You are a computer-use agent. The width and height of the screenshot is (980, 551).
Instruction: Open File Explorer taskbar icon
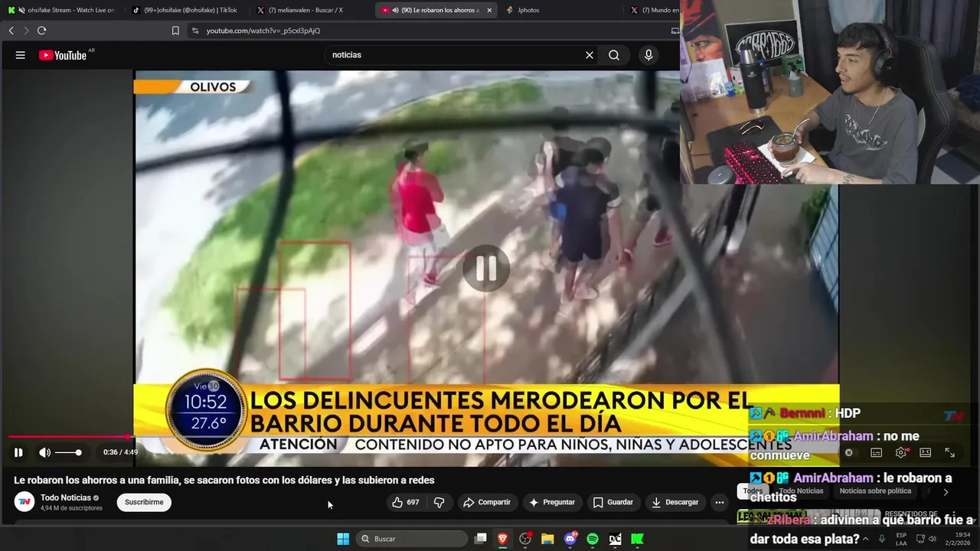click(547, 539)
